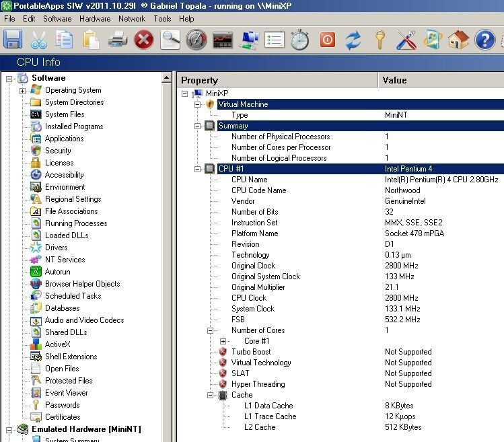Screen dimensions: 504x442
Task: Open the Software menu
Action: click(57, 19)
